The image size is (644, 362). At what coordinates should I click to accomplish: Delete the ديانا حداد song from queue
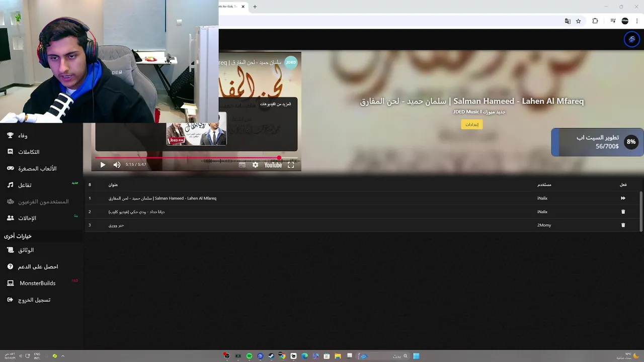point(623,212)
